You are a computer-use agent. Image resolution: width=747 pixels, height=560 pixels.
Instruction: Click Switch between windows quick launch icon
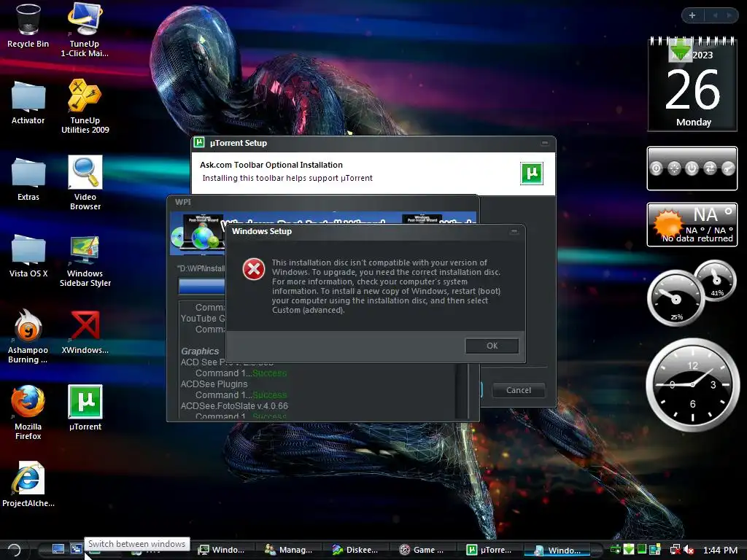(x=76, y=549)
